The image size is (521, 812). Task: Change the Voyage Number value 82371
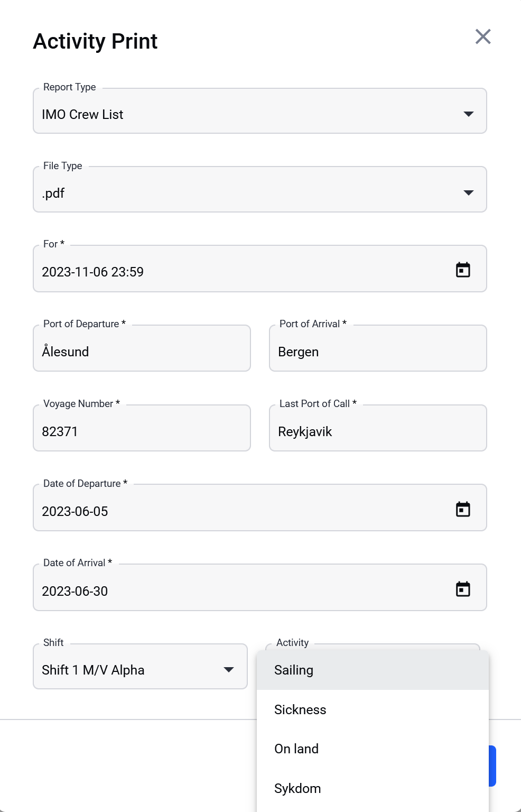tap(142, 428)
